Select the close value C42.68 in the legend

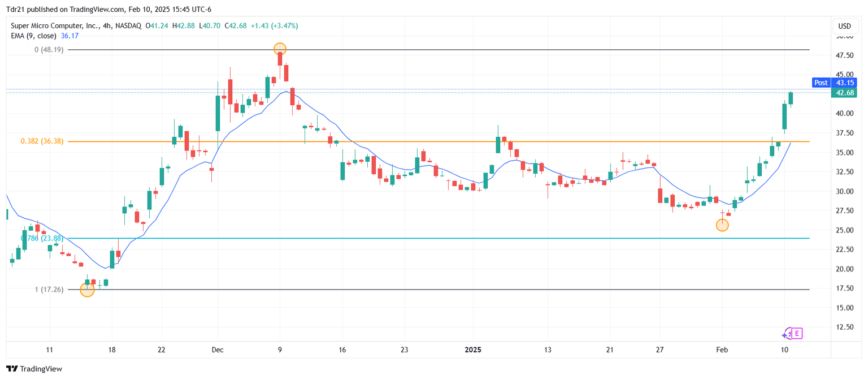(x=237, y=26)
